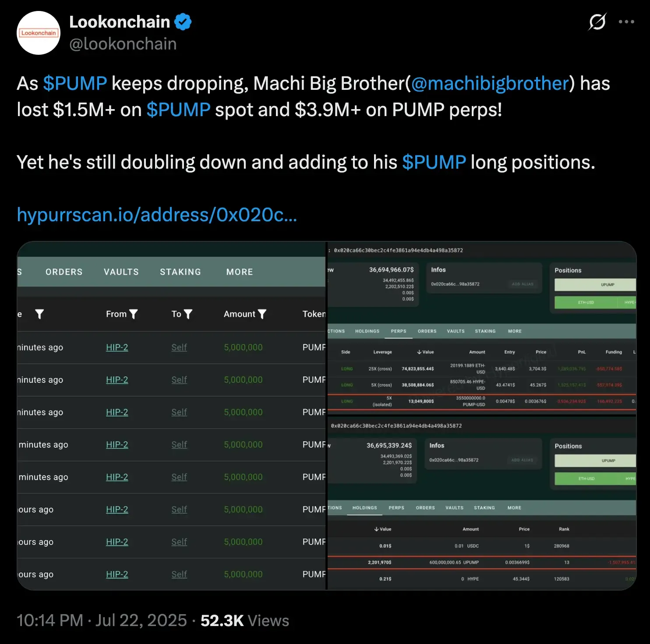Open the Lookonchain profile avatar
Viewport: 650px width, 644px height.
tap(39, 33)
